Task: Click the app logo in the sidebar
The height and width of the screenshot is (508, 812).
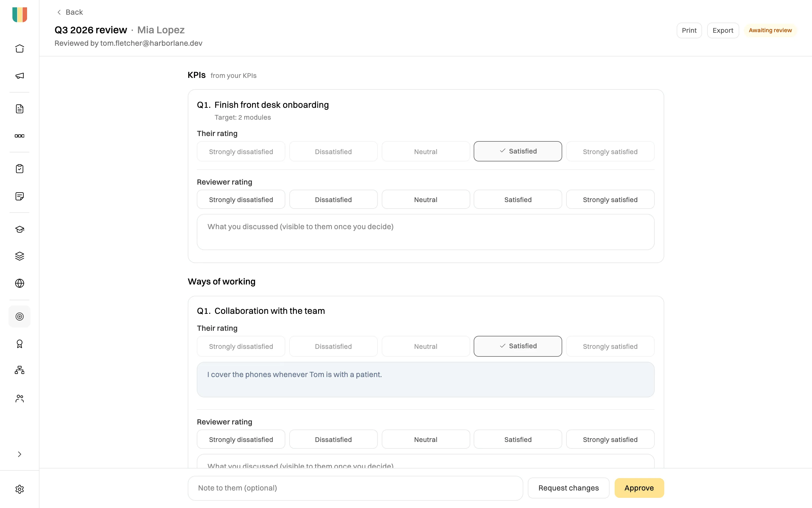Action: 19,15
